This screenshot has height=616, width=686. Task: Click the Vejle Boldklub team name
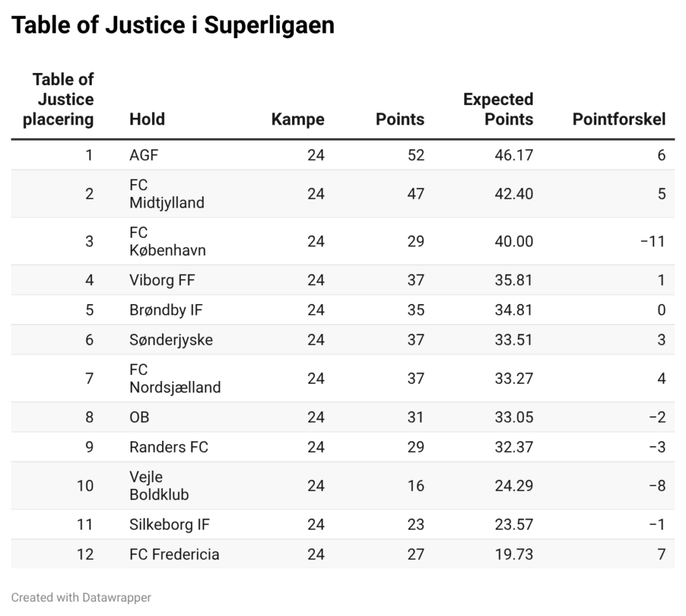(x=159, y=485)
